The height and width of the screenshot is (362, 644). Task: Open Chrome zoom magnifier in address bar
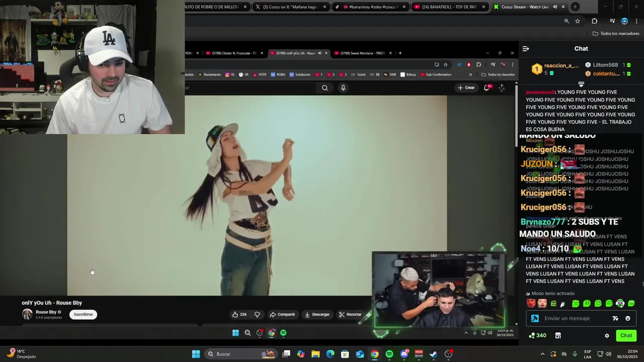pyautogui.click(x=567, y=21)
